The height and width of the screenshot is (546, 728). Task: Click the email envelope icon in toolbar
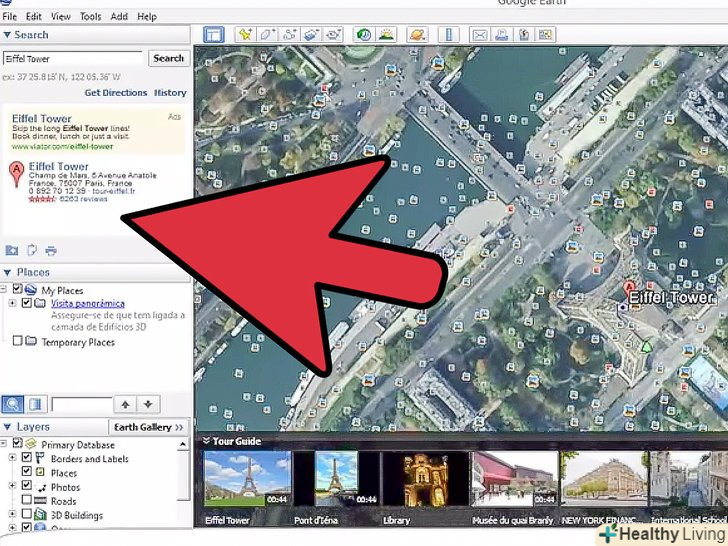coord(479,35)
